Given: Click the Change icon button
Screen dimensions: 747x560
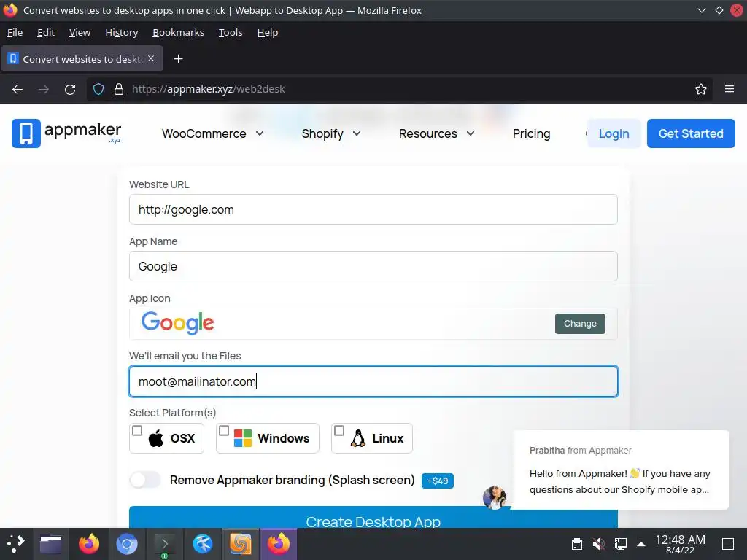Looking at the screenshot, I should click(x=580, y=323).
